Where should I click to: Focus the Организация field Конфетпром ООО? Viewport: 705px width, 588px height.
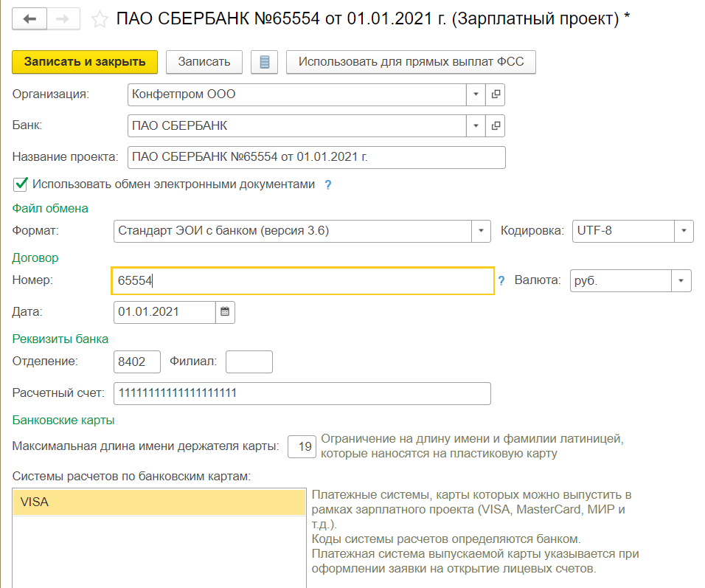point(296,94)
